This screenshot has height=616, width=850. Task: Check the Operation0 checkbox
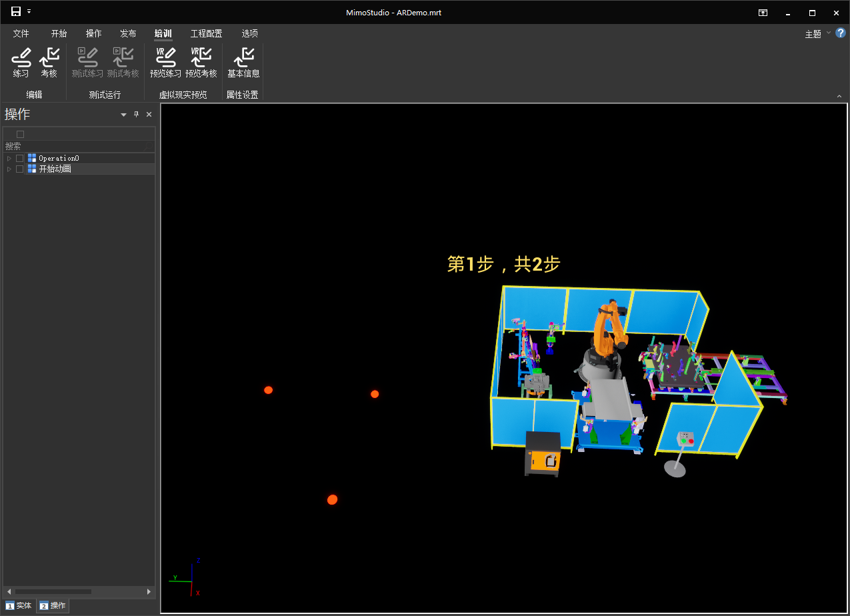20,159
